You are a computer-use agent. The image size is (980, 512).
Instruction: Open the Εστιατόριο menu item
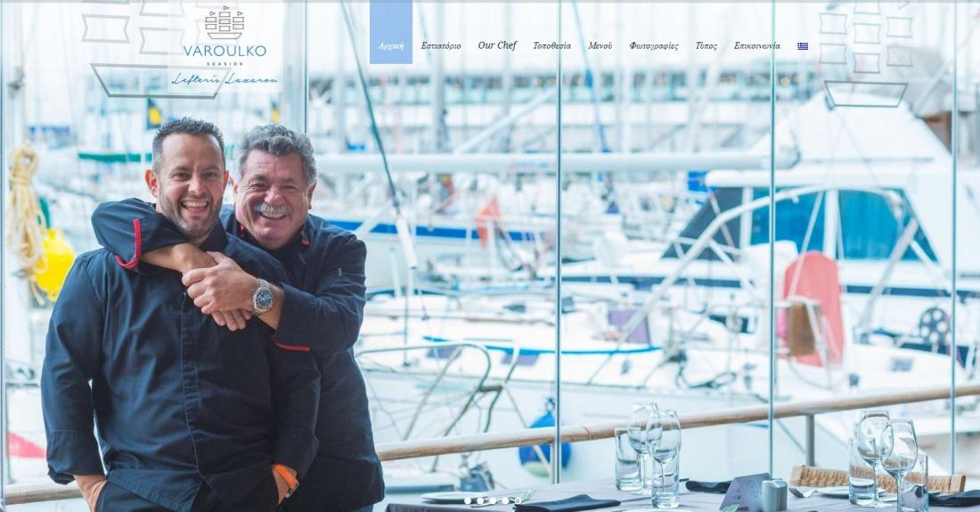point(441,45)
